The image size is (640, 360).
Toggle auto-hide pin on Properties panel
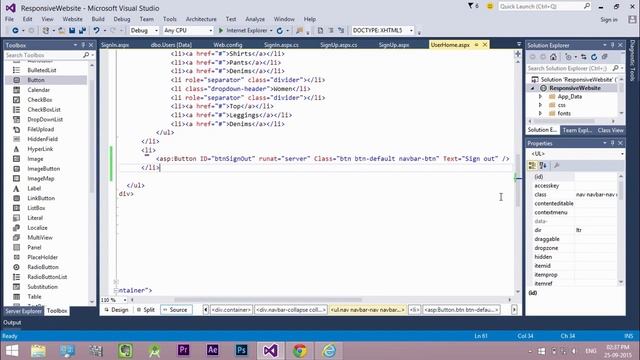pos(612,143)
